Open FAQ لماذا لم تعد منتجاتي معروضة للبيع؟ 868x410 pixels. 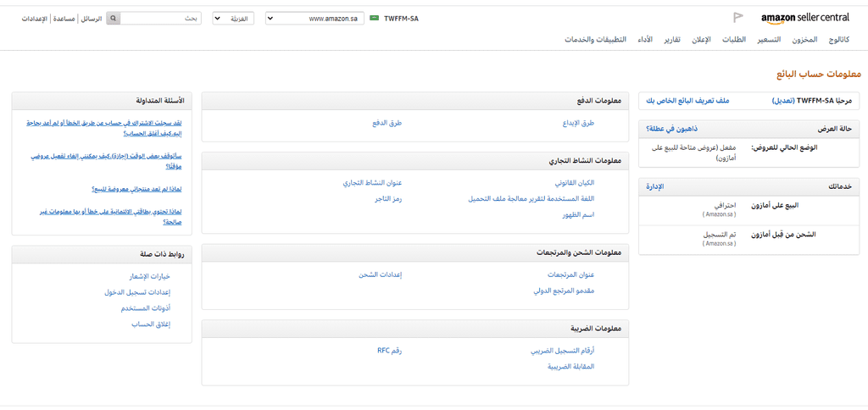click(x=136, y=189)
